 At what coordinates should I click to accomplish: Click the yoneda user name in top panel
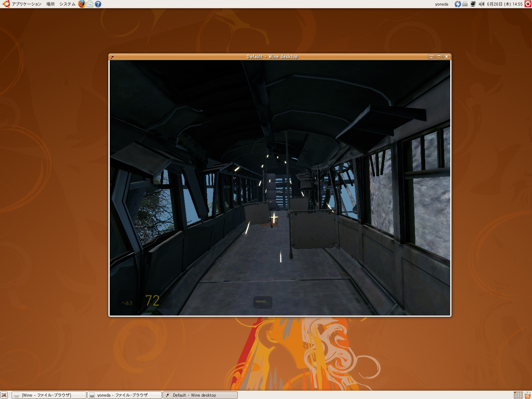442,4
